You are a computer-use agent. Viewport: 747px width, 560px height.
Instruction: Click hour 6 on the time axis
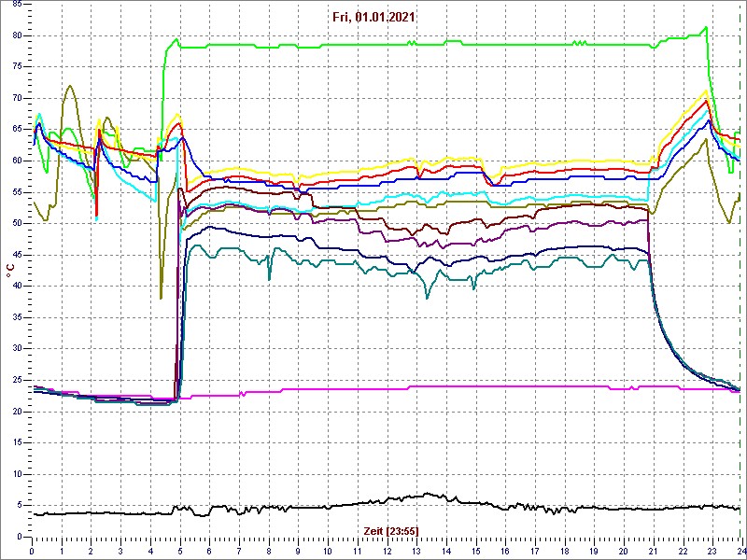209,551
